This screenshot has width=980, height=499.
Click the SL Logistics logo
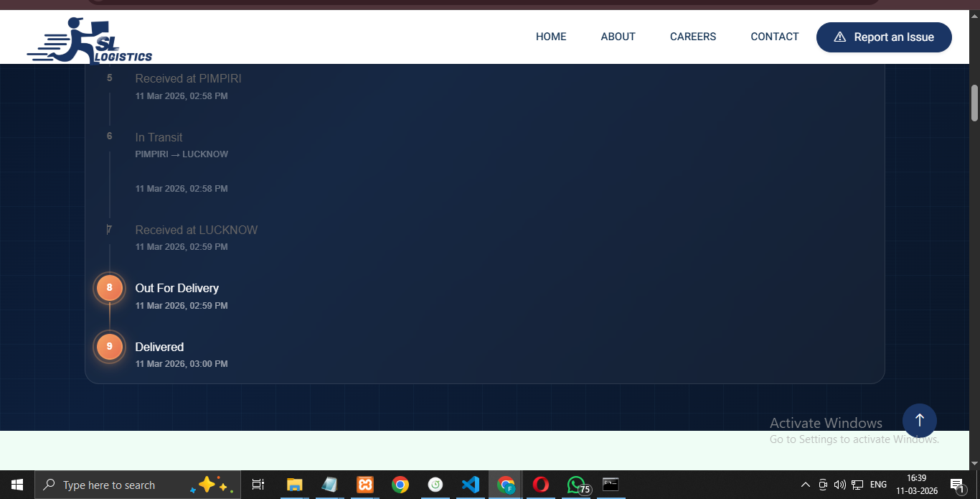[x=90, y=41]
